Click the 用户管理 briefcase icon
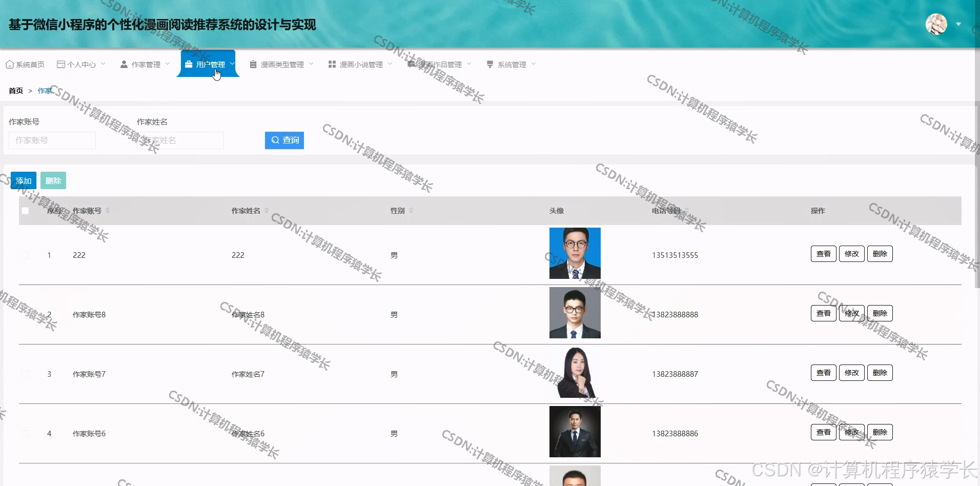Image resolution: width=980 pixels, height=486 pixels. pyautogui.click(x=189, y=65)
